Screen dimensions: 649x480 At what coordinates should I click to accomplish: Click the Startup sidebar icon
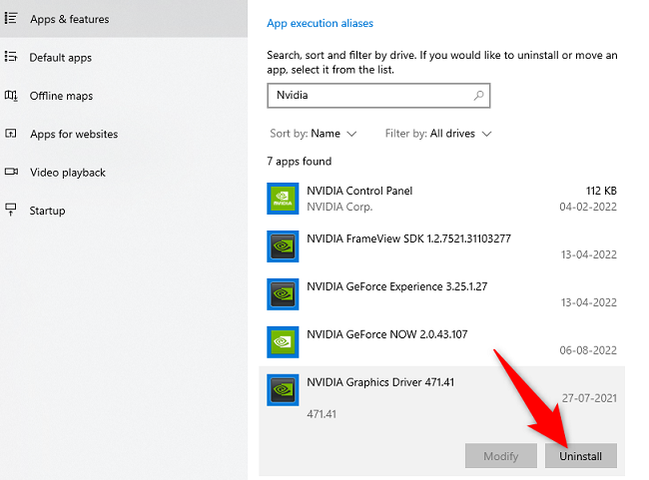11,211
